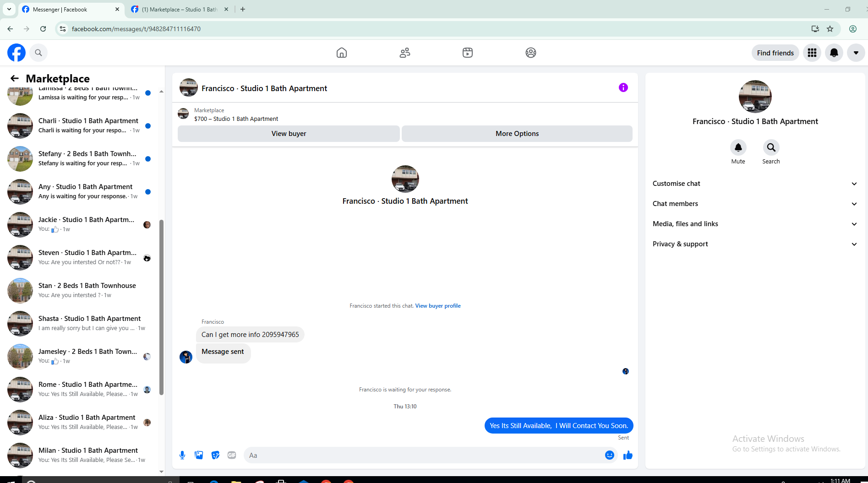Open Shasta · Studio 1 Bath Apartment chat
The image size is (868, 483).
pos(80,323)
